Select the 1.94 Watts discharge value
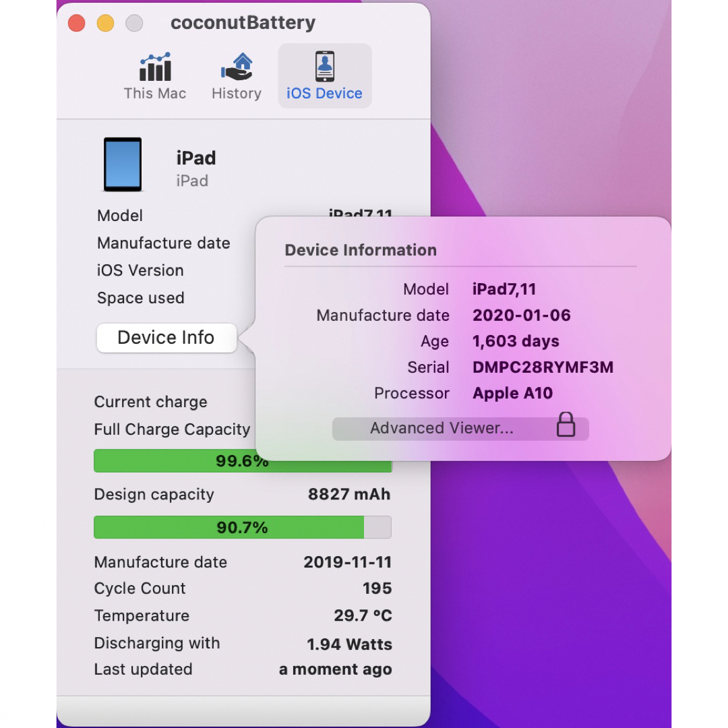 [x=350, y=644]
